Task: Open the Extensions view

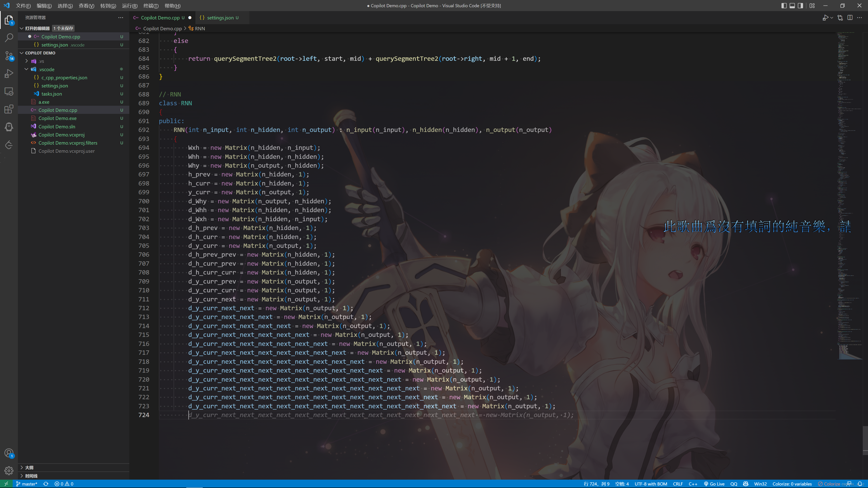Action: [9, 109]
